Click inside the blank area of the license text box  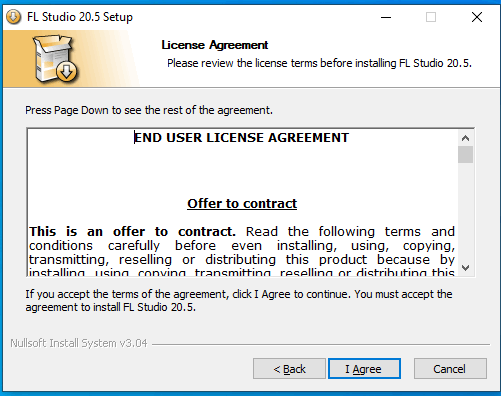tap(242, 172)
